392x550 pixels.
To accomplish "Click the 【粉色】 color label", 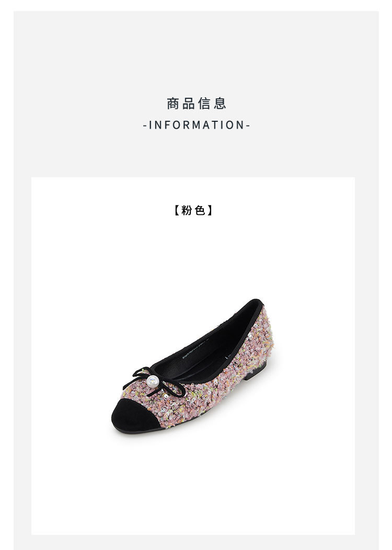I will click(193, 210).
